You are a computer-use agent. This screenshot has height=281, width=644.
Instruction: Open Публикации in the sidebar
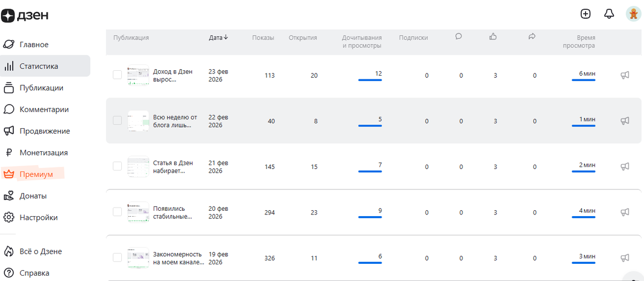coord(41,88)
